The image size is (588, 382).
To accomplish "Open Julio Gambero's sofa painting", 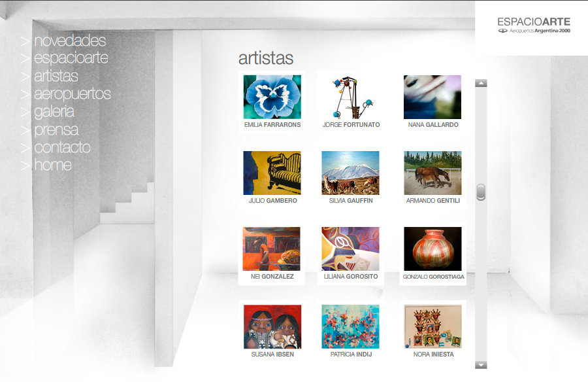I will (x=272, y=173).
